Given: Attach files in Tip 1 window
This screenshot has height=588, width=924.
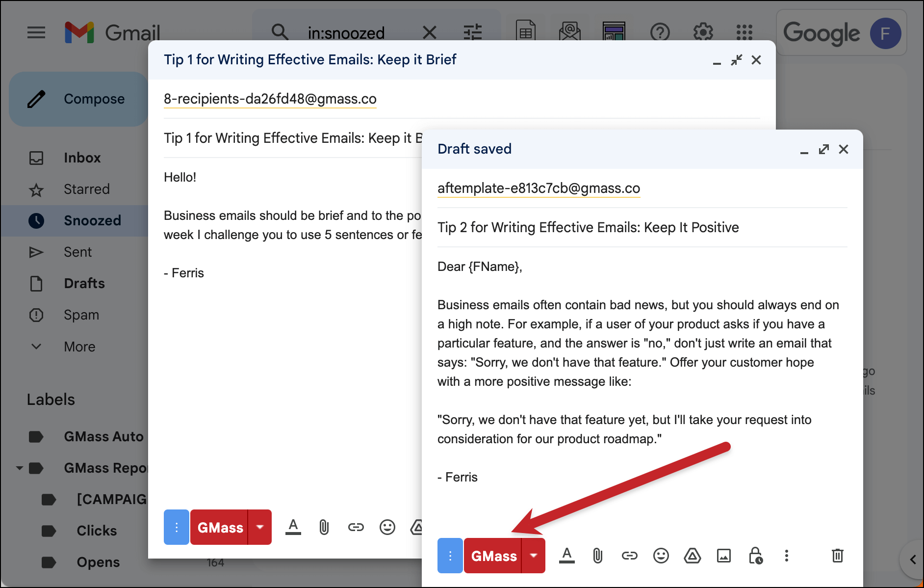Looking at the screenshot, I should click(x=324, y=528).
